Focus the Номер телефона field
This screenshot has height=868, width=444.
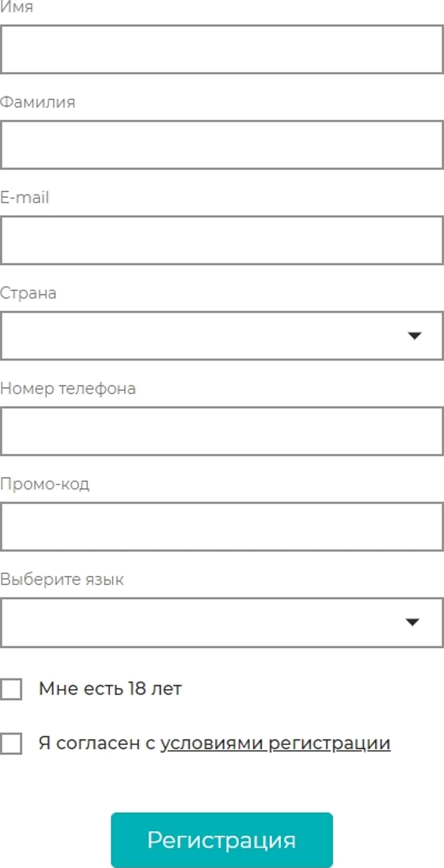click(222, 431)
